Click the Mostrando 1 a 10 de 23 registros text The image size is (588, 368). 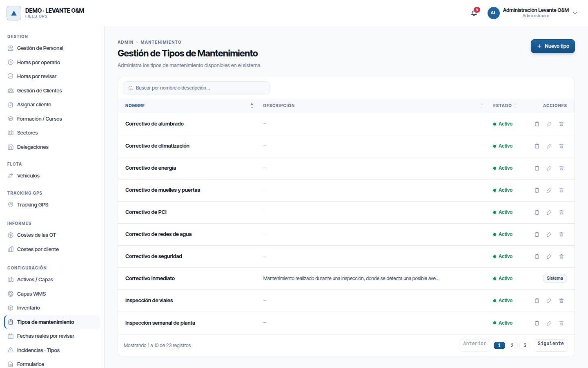pyautogui.click(x=157, y=346)
